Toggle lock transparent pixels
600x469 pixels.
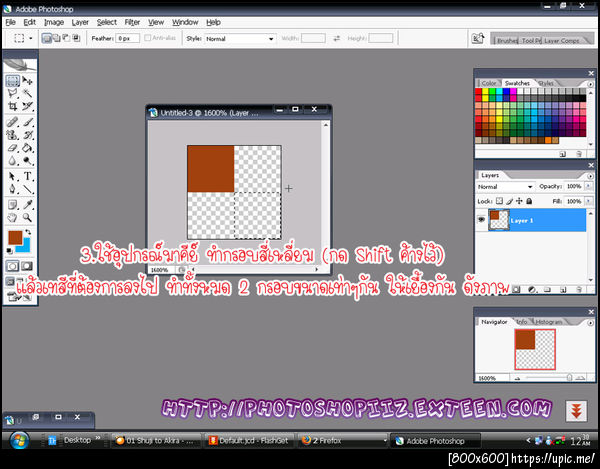499,201
